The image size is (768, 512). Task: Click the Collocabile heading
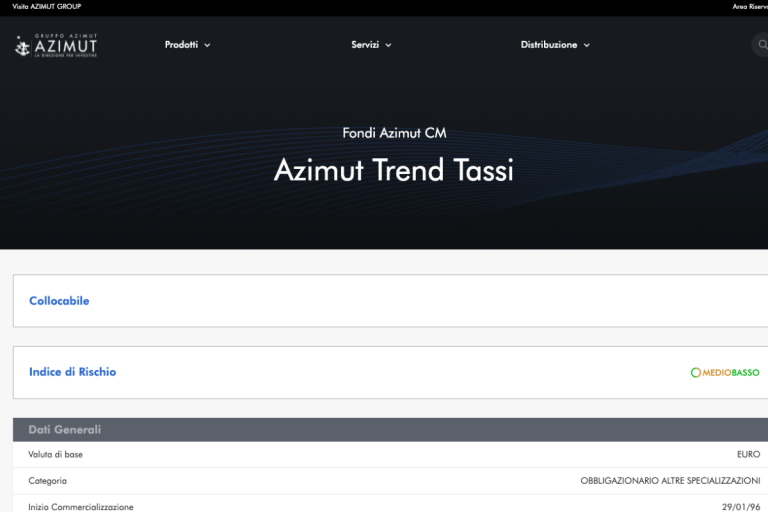tap(59, 301)
